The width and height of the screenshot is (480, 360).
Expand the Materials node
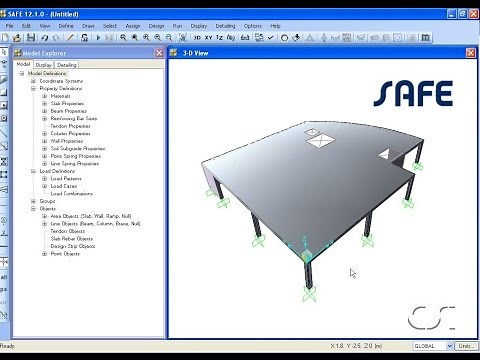coord(44,96)
